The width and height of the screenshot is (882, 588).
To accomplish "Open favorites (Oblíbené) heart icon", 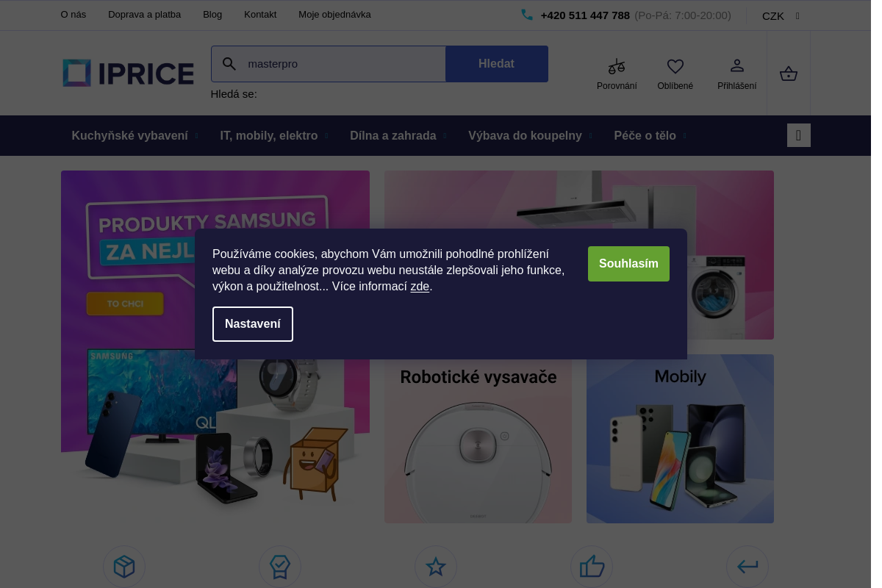I will (675, 67).
